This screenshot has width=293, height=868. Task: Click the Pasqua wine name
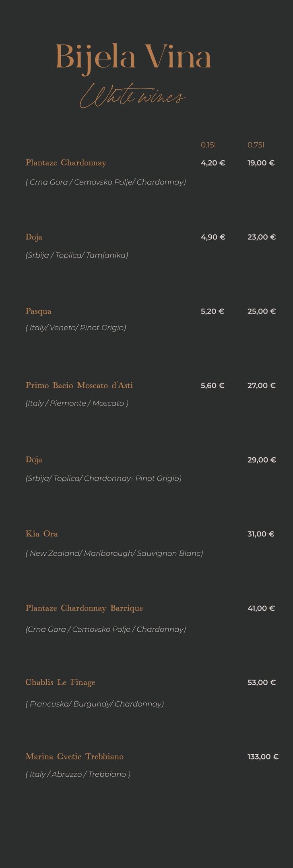(38, 311)
